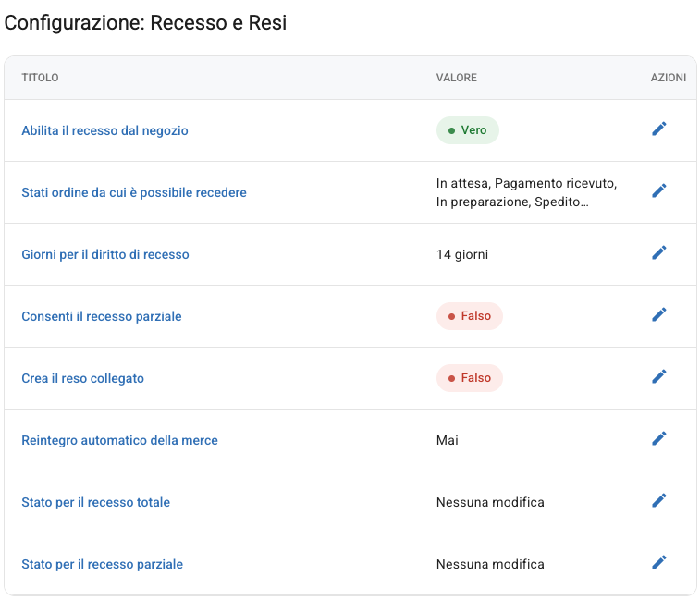Viewport: 700px width, 600px height.
Task: Edit 'Giorni per il diritto di recesso' pencil
Action: tap(659, 253)
